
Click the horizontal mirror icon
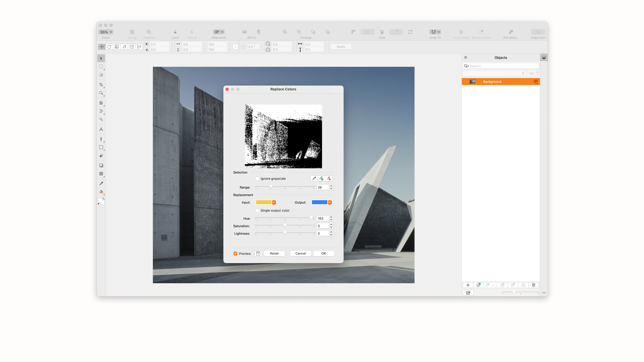coord(245,32)
